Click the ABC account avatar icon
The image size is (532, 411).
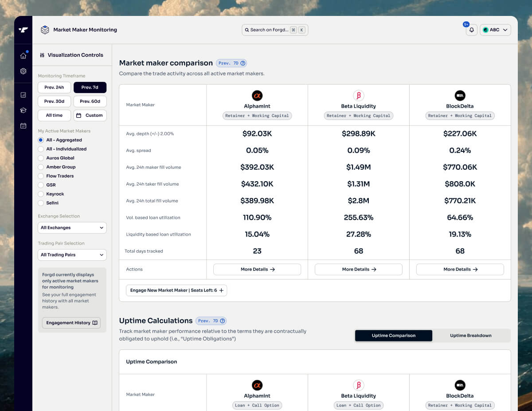486,30
